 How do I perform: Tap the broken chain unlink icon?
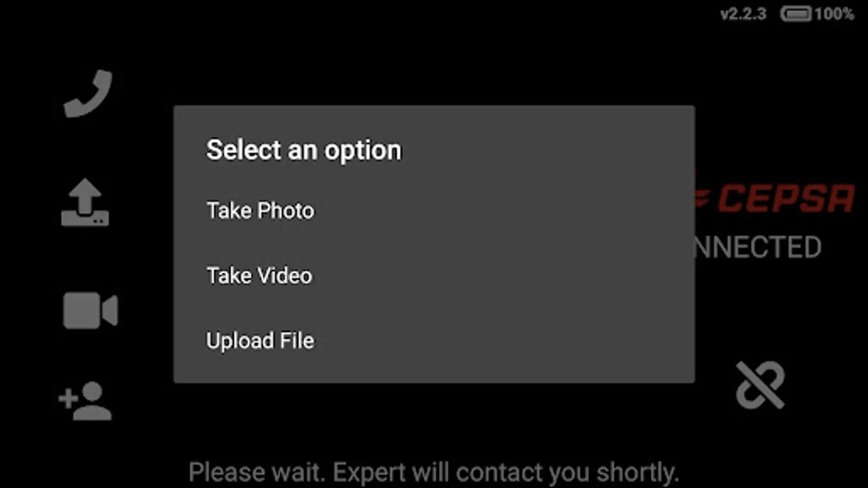760,385
